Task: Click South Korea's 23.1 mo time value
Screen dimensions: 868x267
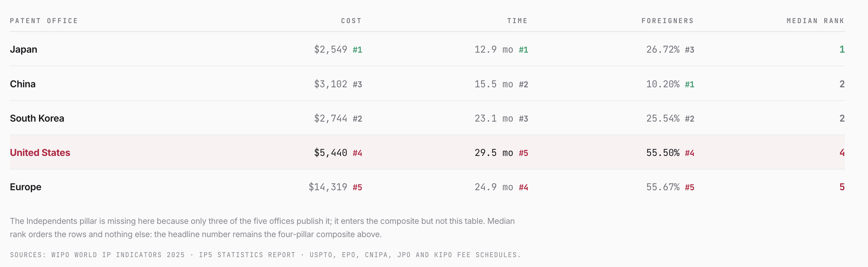Action: point(494,118)
